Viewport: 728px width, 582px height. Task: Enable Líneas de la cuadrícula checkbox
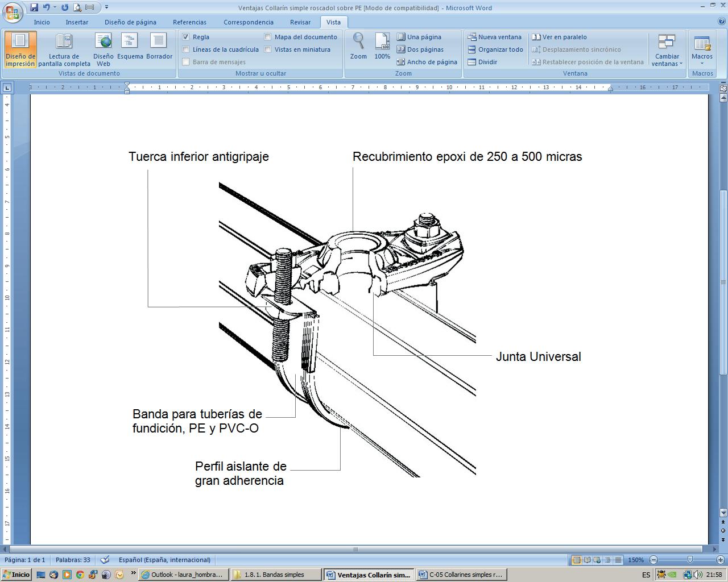pyautogui.click(x=185, y=49)
